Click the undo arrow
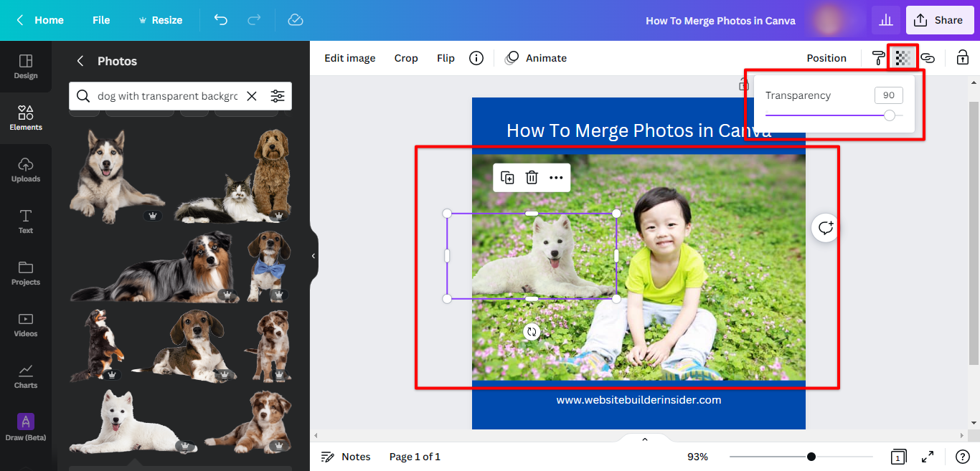 click(221, 20)
